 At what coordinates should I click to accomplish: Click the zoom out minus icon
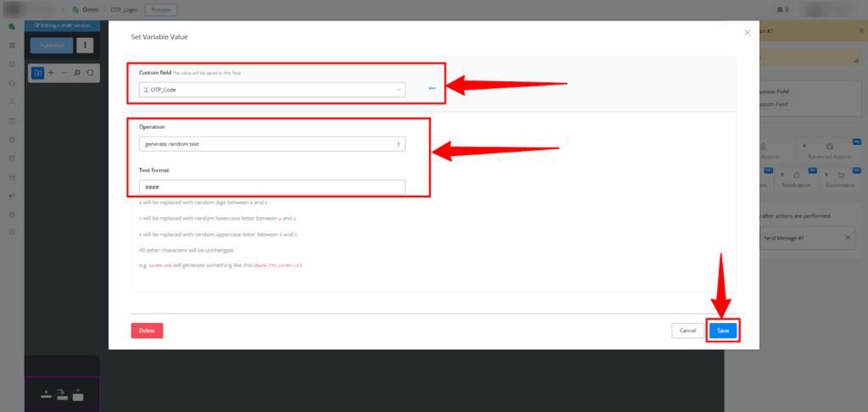[64, 73]
